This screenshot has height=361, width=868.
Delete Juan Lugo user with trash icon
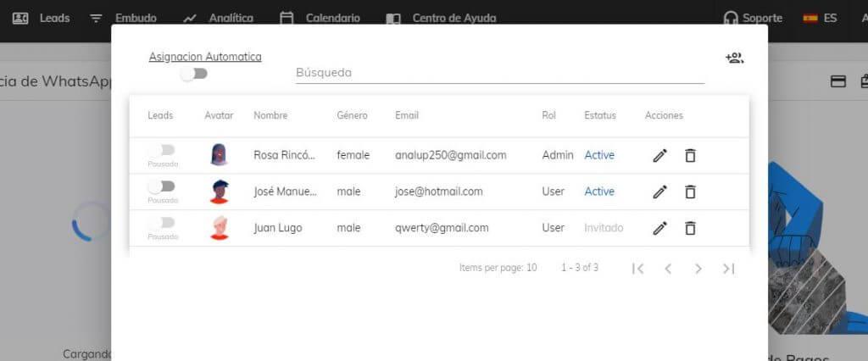(x=690, y=228)
